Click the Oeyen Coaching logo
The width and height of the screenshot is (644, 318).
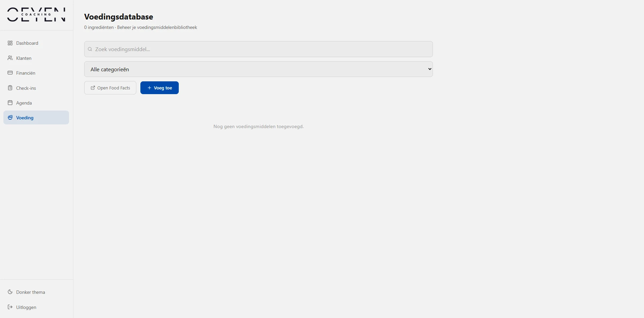(36, 15)
